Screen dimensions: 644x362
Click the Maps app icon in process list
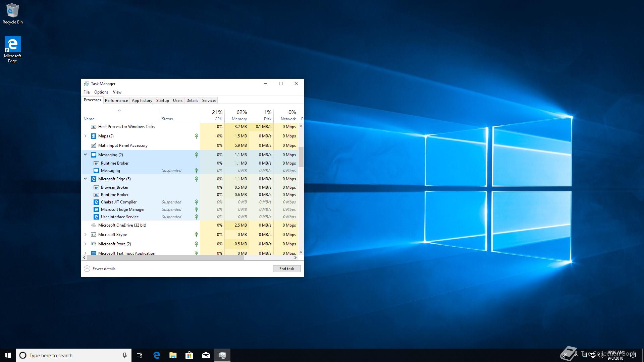[94, 136]
